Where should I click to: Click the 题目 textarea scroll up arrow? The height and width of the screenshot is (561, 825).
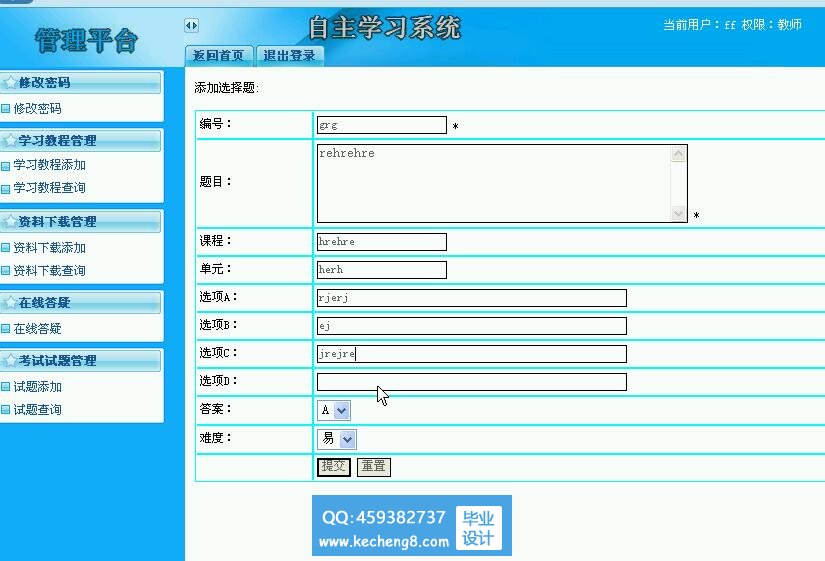(x=679, y=154)
